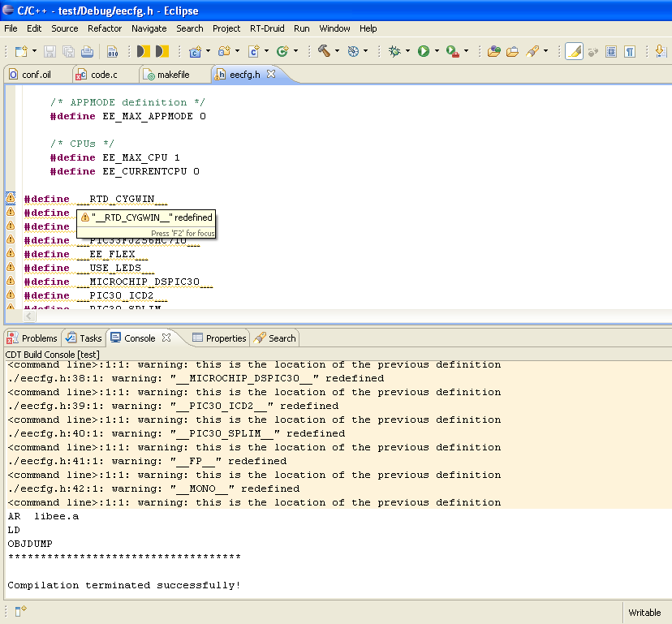Click the green Run icon
The image size is (672, 624).
[x=424, y=51]
